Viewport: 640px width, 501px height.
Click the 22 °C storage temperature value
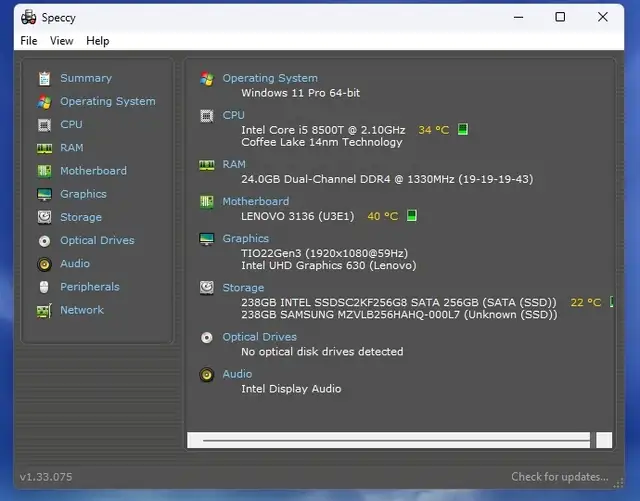pos(586,303)
